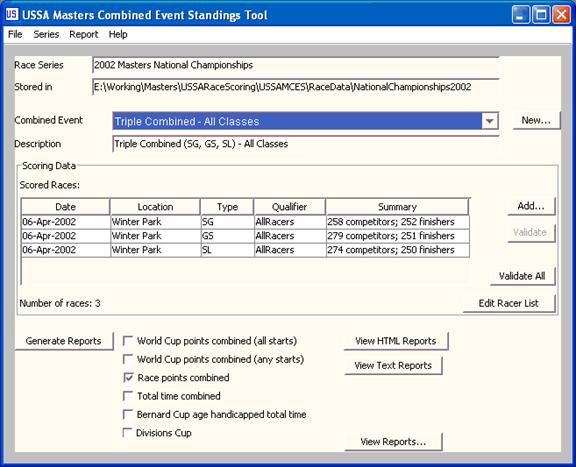
Task: Open Edit Racer List
Action: point(509,303)
